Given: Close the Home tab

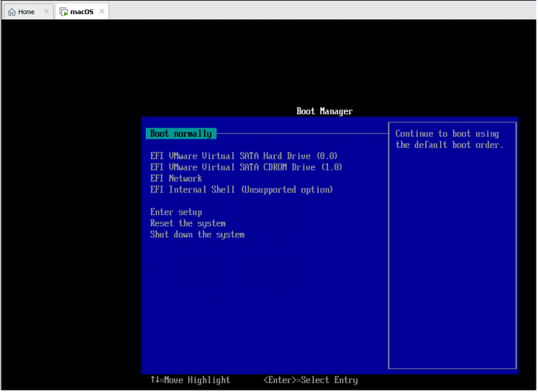Looking at the screenshot, I should coord(46,12).
